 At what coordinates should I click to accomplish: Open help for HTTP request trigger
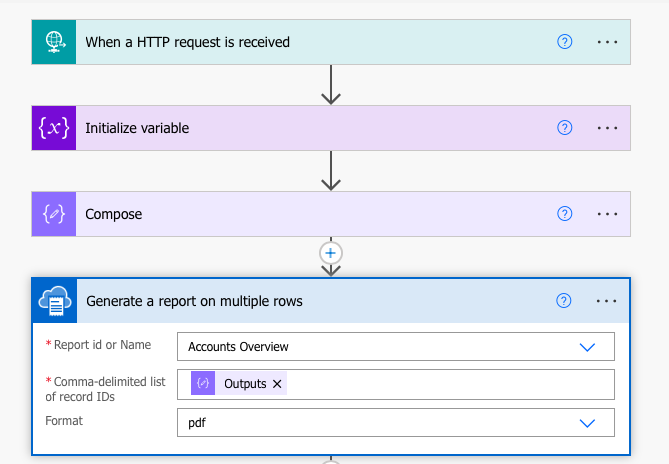[x=564, y=42]
